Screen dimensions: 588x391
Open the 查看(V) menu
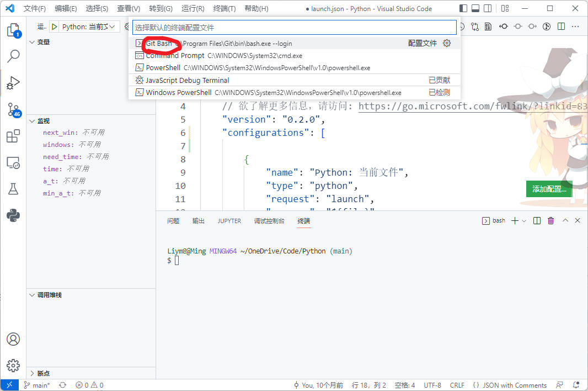pyautogui.click(x=129, y=9)
